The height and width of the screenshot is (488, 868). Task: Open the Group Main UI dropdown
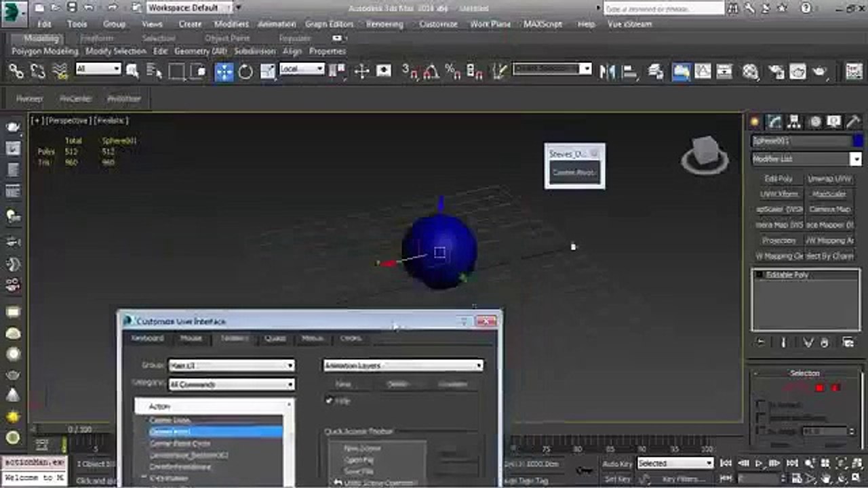point(231,365)
